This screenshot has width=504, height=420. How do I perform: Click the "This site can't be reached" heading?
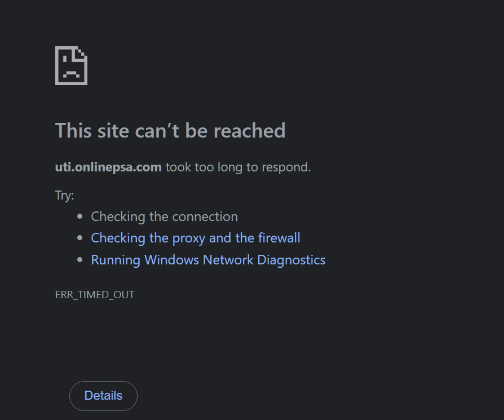[170, 131]
